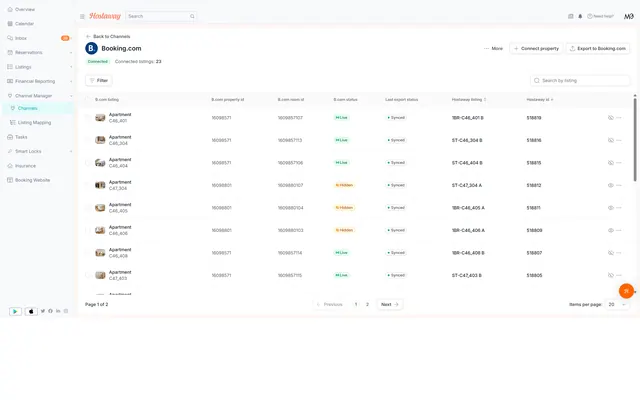Click the Search by listing field

[580, 80]
